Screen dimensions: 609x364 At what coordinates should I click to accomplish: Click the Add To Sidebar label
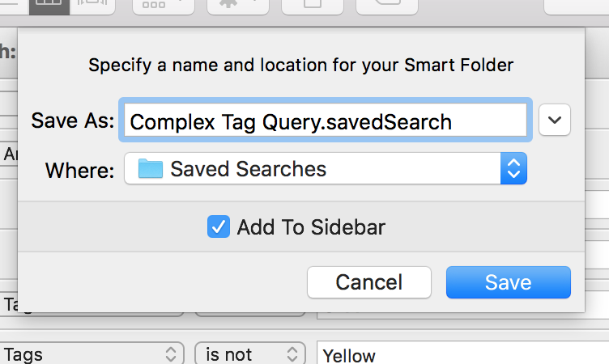tap(311, 227)
